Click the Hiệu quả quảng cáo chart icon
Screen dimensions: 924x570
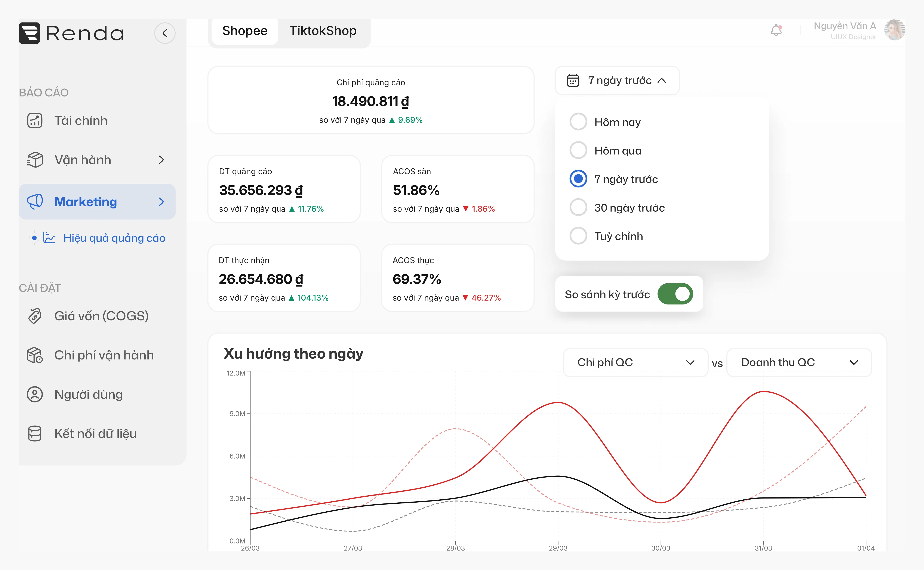point(49,238)
